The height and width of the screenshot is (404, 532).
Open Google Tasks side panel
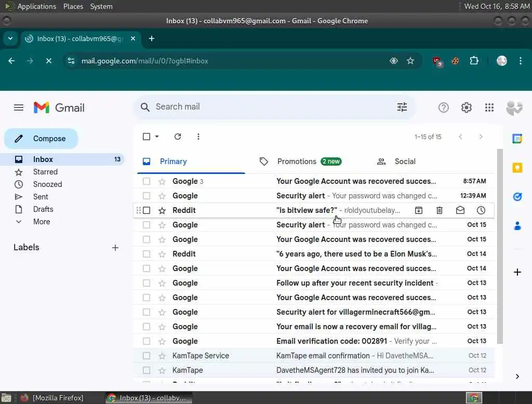pyautogui.click(x=517, y=197)
